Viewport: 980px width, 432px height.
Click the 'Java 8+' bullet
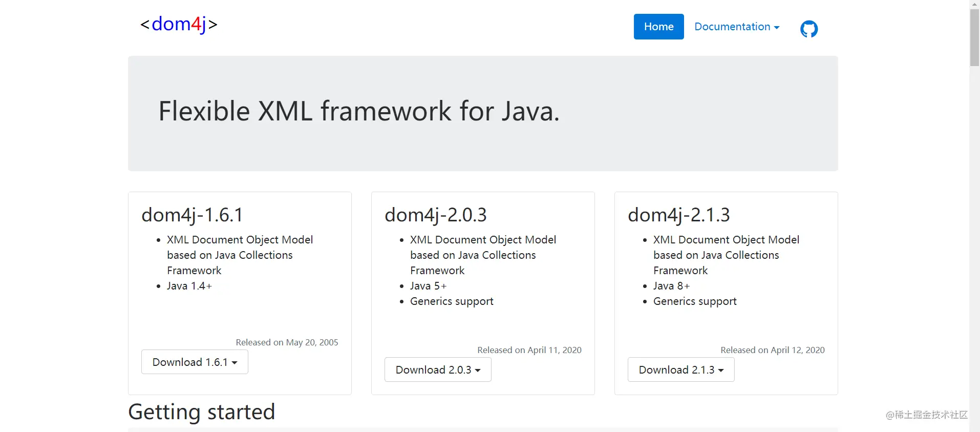tap(671, 286)
